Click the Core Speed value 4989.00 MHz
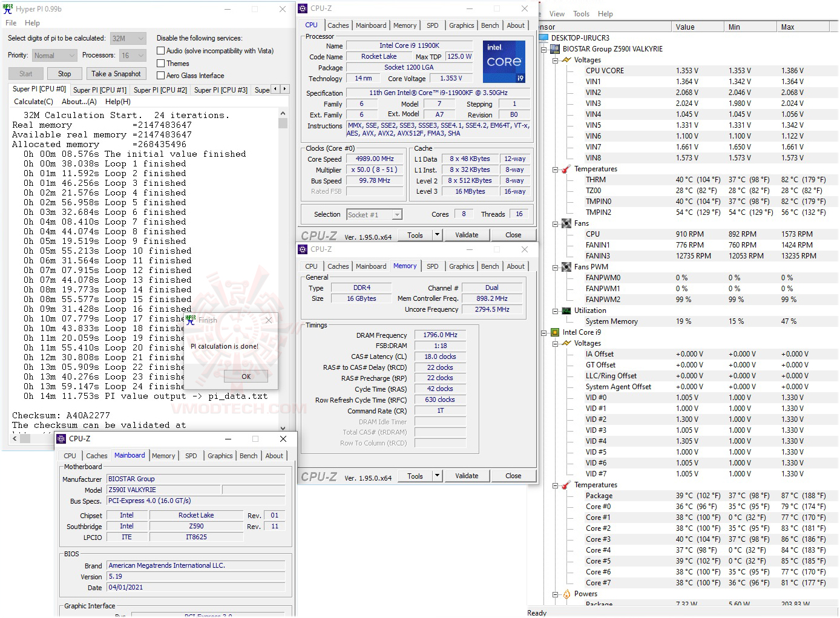Screen dimensions: 840x618 click(x=375, y=159)
